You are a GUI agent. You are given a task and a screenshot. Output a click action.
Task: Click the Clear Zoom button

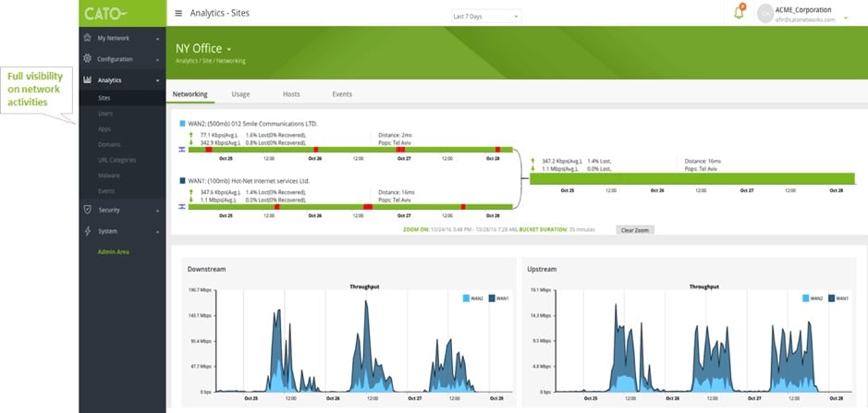tap(635, 230)
